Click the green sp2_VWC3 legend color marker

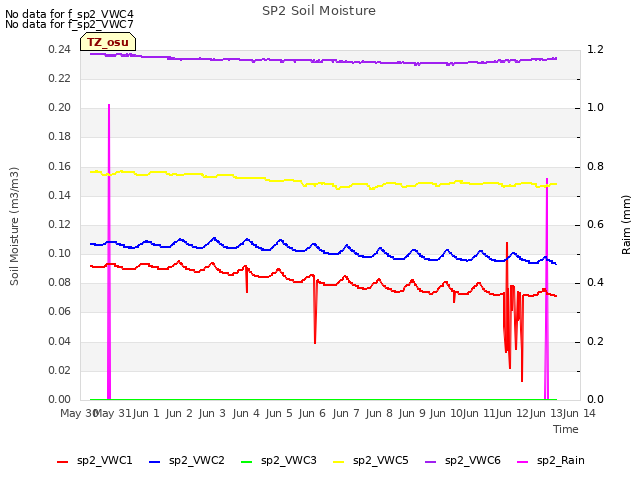click(x=247, y=462)
